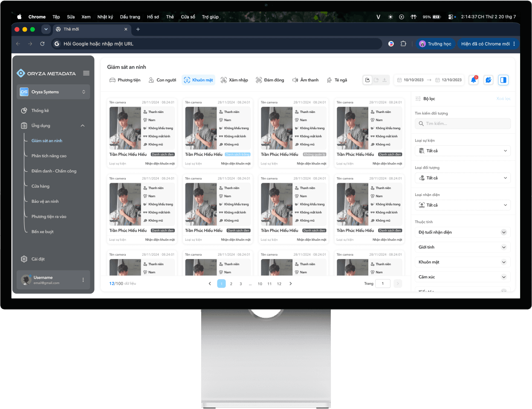Go to page 3
532x409 pixels.
pos(241,284)
